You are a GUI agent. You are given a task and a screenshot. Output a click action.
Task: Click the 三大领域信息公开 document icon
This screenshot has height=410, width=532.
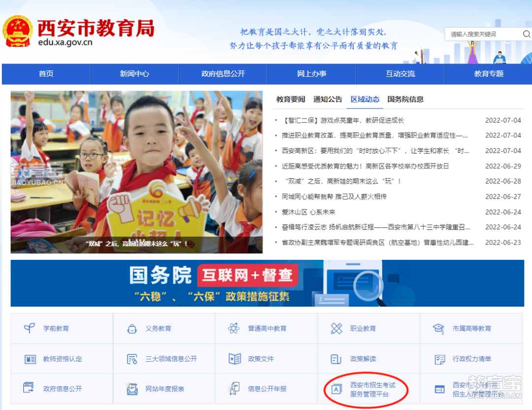(x=132, y=359)
